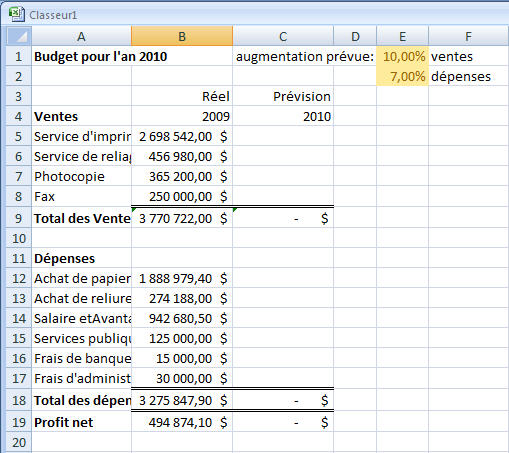Viewport: 509px width, 453px height.
Task: Click the 2010 year cell
Action: pos(283,116)
